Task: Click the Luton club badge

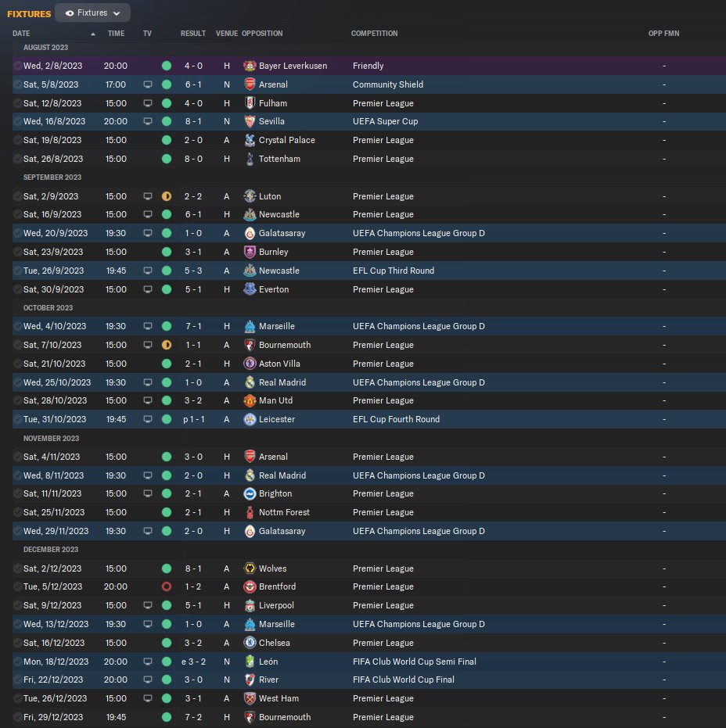Action: tap(250, 196)
